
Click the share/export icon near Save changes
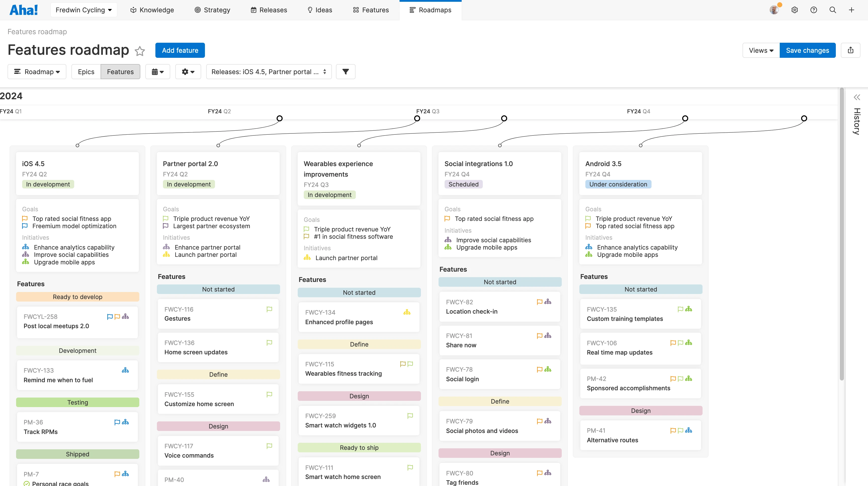click(x=851, y=50)
